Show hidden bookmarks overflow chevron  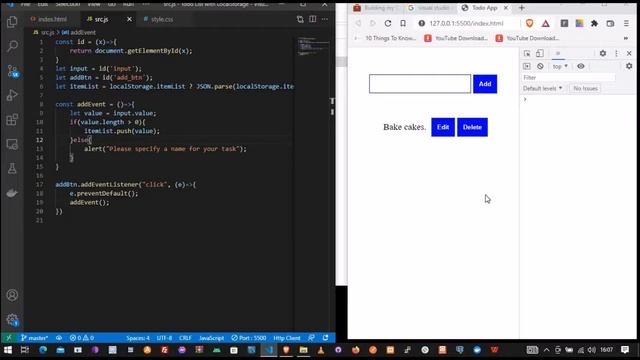coord(626,38)
